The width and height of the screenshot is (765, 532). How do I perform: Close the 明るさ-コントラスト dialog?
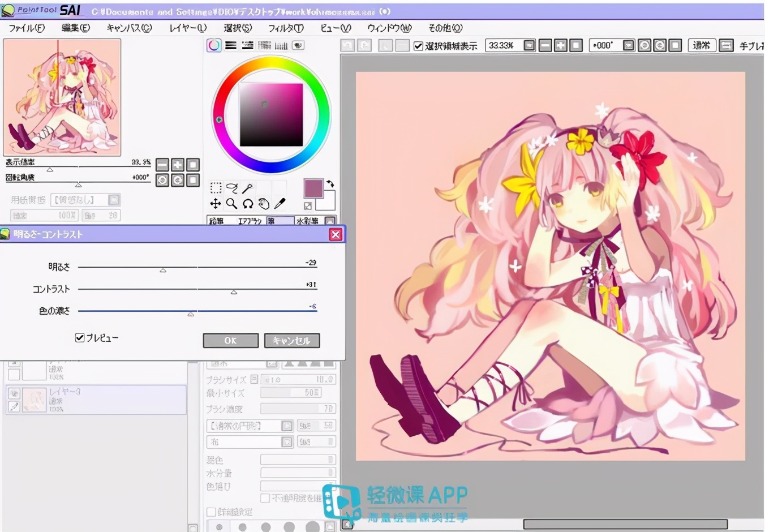coord(336,234)
